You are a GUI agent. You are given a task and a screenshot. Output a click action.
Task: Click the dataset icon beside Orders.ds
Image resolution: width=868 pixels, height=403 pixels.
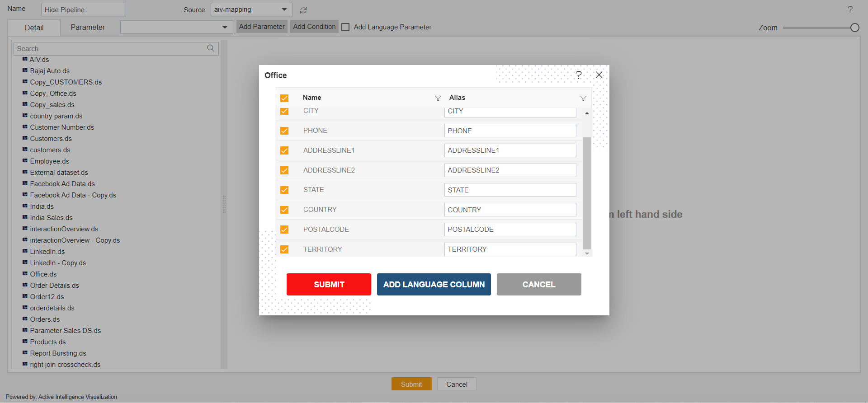click(25, 319)
